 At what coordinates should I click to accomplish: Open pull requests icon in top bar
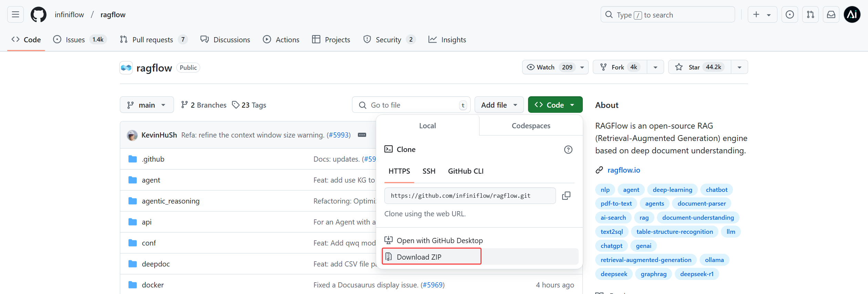tap(810, 14)
